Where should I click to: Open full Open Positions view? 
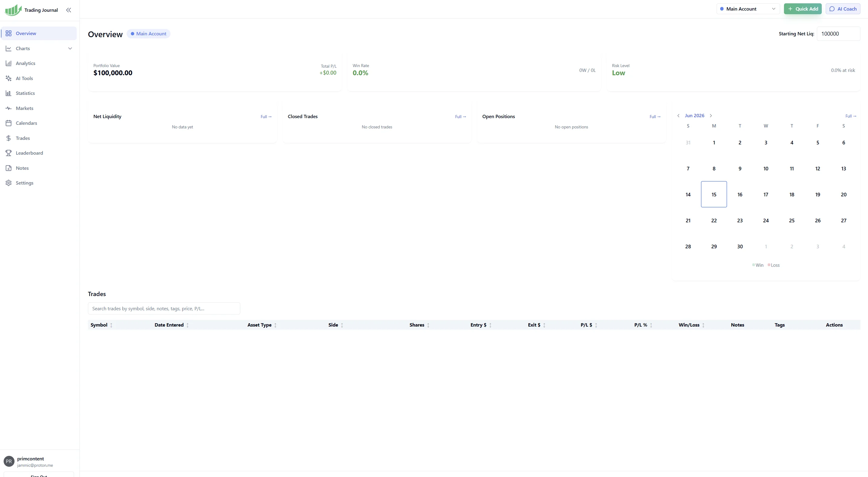click(655, 117)
